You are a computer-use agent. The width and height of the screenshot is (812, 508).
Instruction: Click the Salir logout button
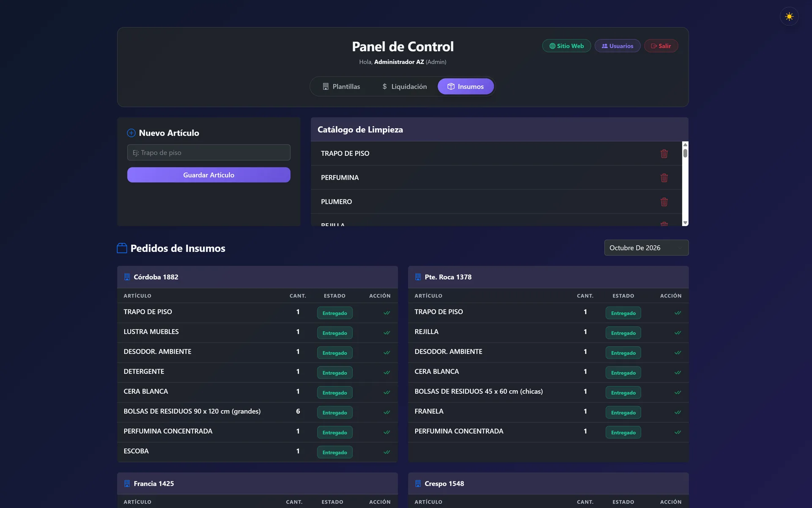coord(661,46)
